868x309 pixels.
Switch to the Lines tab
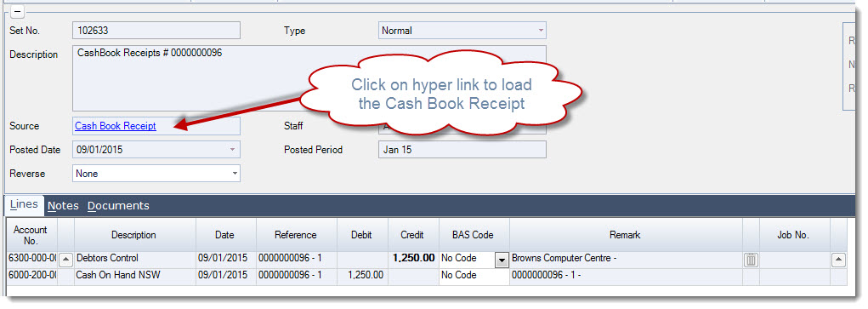coord(24,204)
